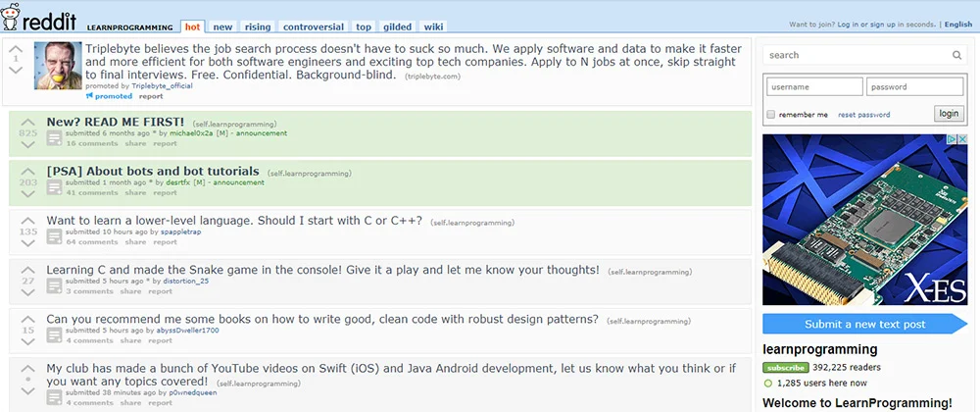Click self-post icon beside Snake game post
980x412 pixels.
pyautogui.click(x=54, y=285)
